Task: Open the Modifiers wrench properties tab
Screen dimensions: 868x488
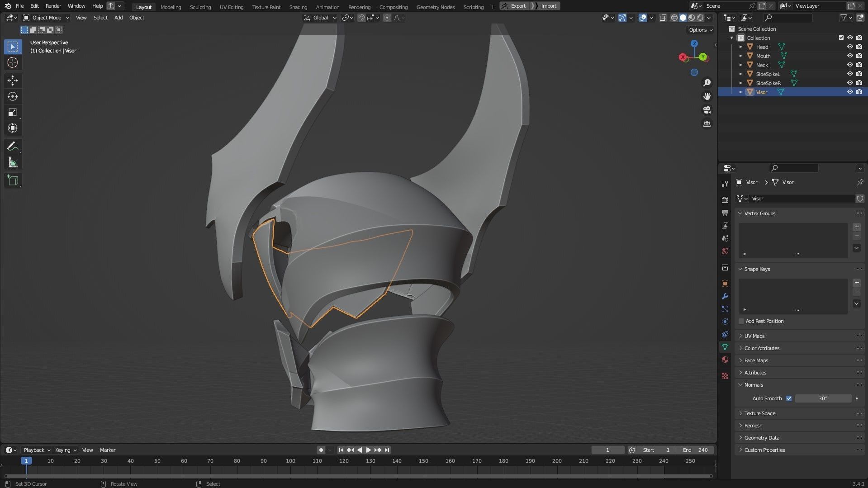Action: [x=725, y=296]
